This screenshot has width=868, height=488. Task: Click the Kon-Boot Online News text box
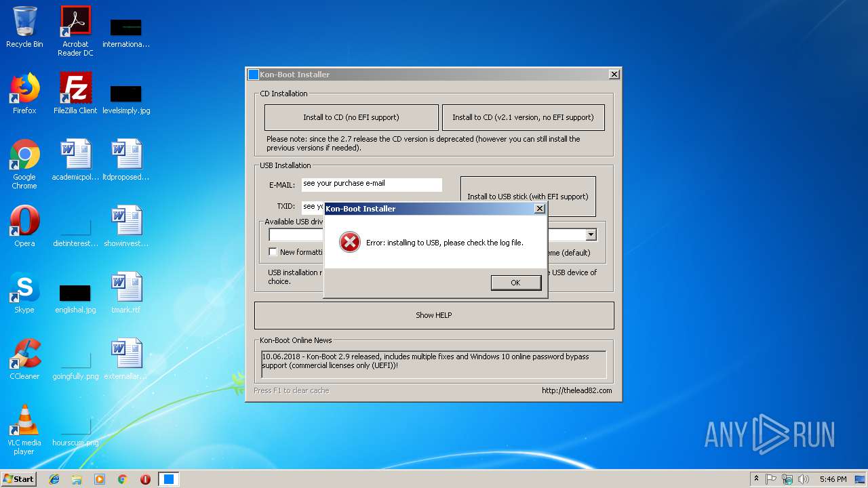(x=434, y=364)
